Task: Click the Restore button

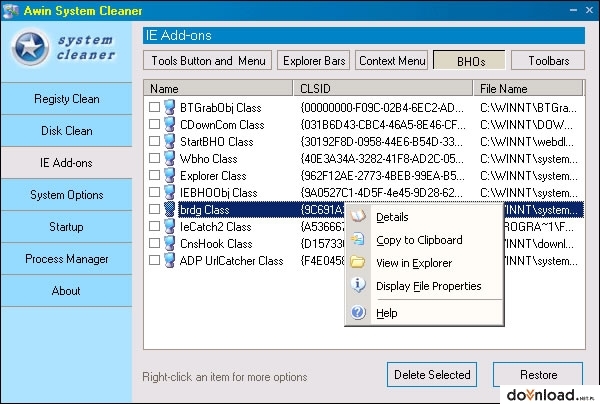Action: 538,375
